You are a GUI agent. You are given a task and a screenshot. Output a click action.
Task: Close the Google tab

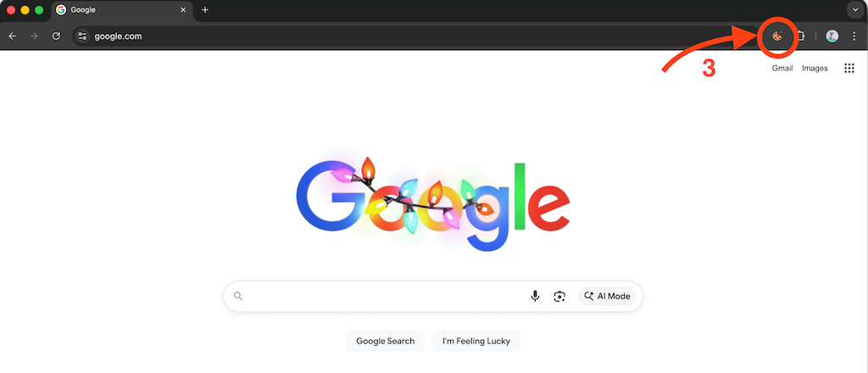pos(183,10)
